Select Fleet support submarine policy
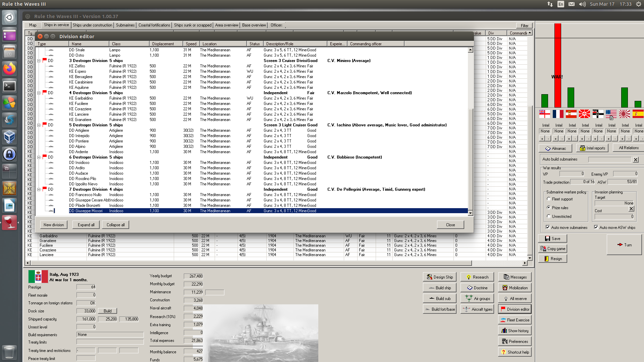The image size is (644, 362). [x=549, y=199]
